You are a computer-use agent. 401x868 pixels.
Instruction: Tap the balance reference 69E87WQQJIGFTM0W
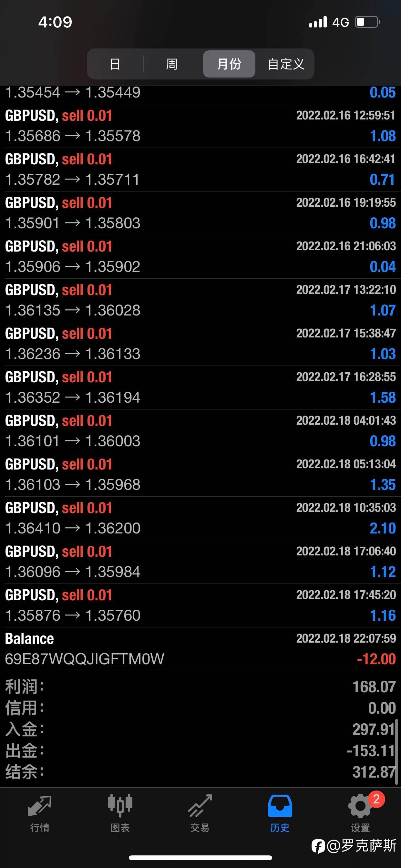[85, 659]
